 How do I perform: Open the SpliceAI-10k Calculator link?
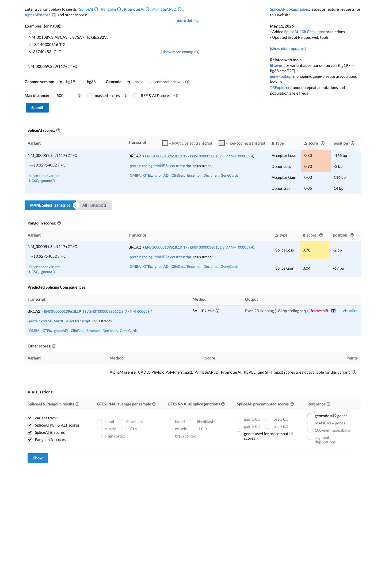pos(304,32)
